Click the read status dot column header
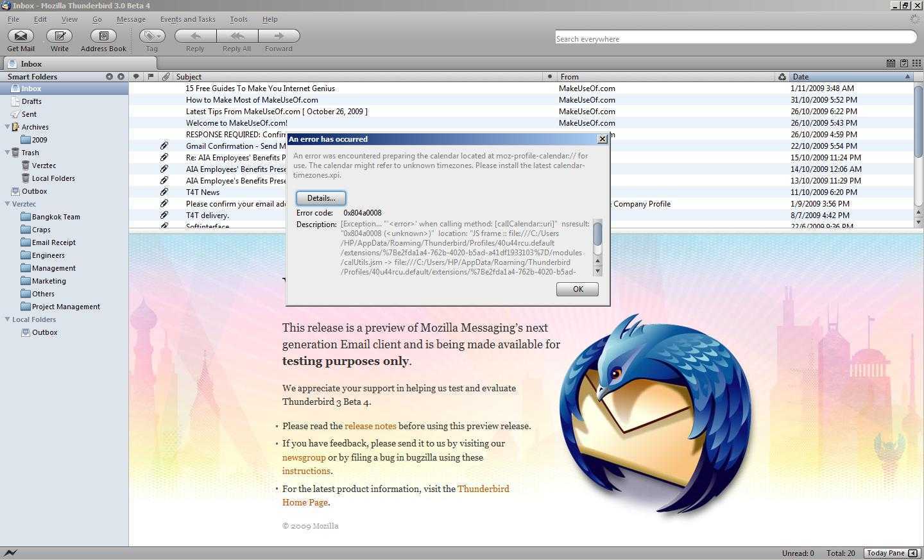The height and width of the screenshot is (560, 924). point(549,76)
